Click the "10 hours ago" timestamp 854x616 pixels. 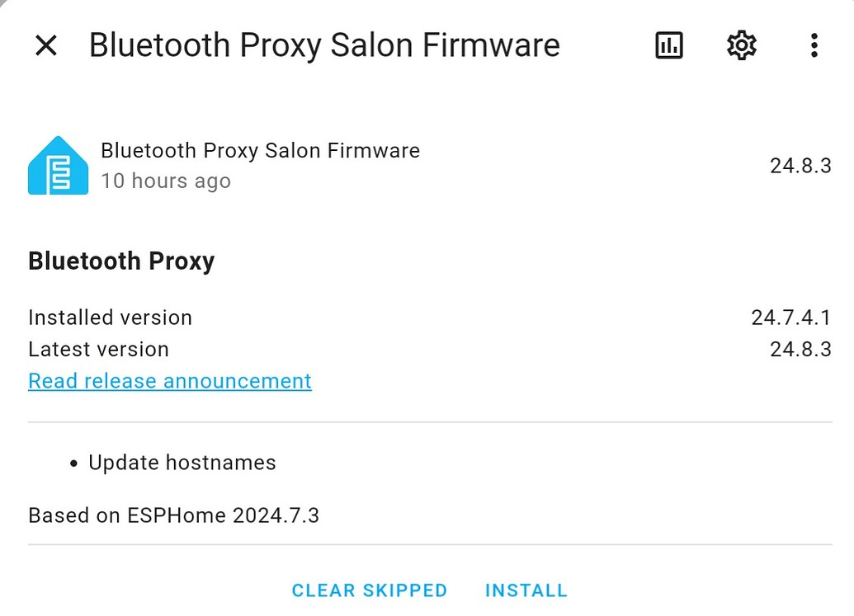point(166,181)
